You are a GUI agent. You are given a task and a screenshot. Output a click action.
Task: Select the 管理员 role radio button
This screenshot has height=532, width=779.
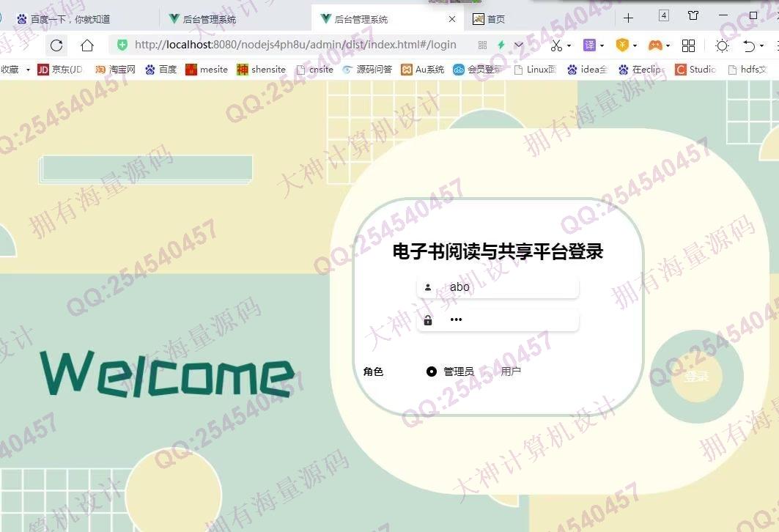click(431, 372)
